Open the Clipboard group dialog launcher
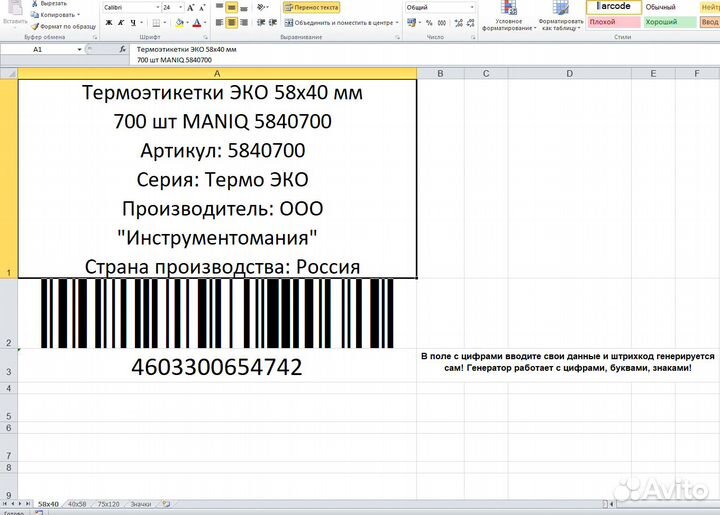 [x=95, y=37]
